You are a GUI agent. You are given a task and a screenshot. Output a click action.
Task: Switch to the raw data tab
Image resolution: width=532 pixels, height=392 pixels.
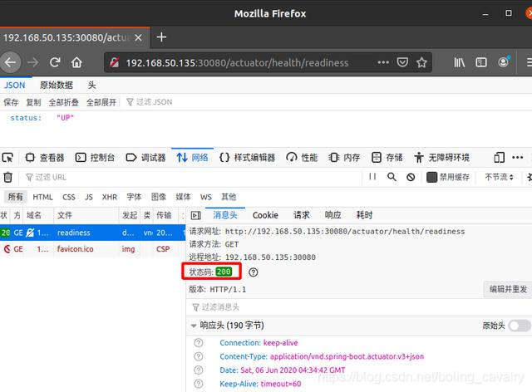(x=57, y=85)
